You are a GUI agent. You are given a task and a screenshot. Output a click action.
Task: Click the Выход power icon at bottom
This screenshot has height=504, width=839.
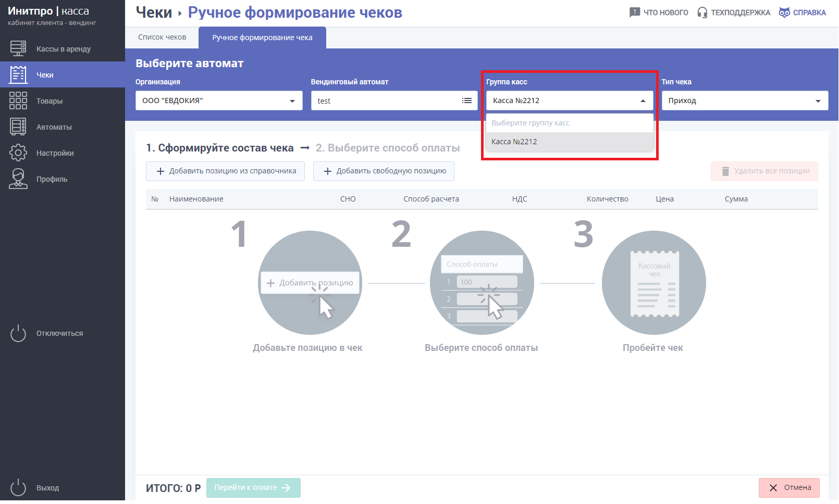point(18,487)
